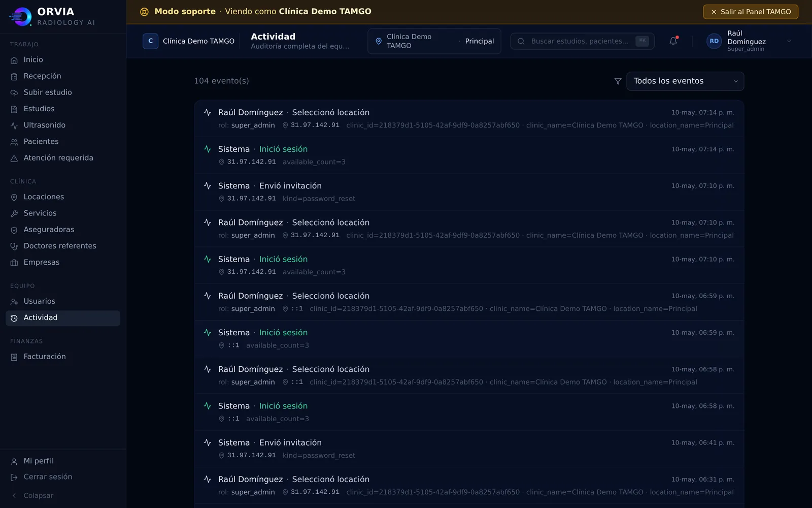The image size is (812, 508).
Task: Click the Atención requerida warning icon
Action: 14,158
